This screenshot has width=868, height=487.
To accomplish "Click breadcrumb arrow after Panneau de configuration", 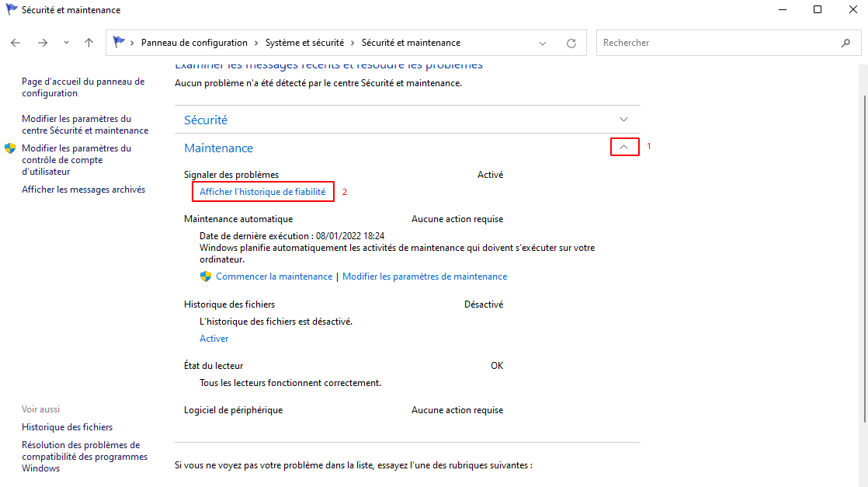I will click(x=256, y=43).
